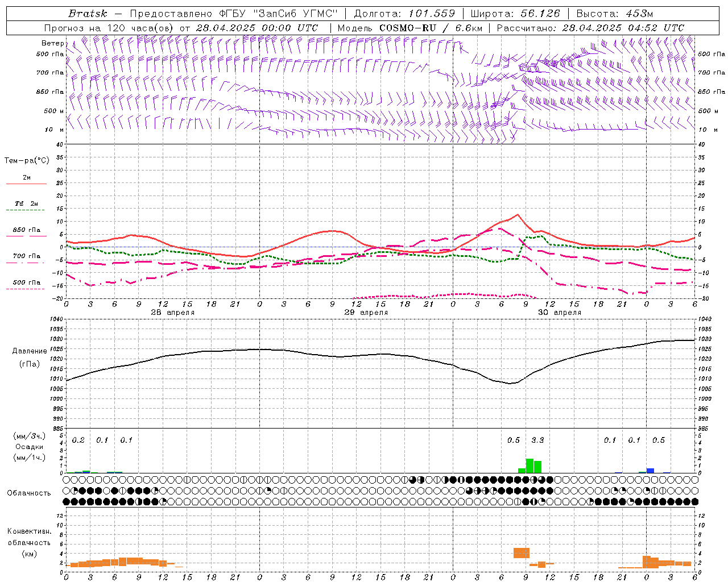Click the '(гПа)' unit under Давление
The width and height of the screenshot is (728, 582).
pyautogui.click(x=29, y=364)
